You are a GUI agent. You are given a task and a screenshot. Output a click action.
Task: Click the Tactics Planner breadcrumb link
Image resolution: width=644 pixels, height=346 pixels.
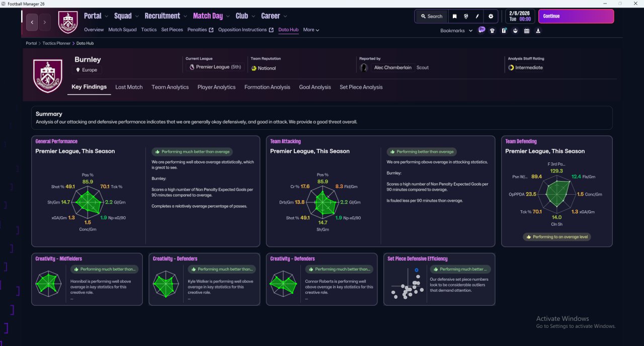[x=56, y=43]
